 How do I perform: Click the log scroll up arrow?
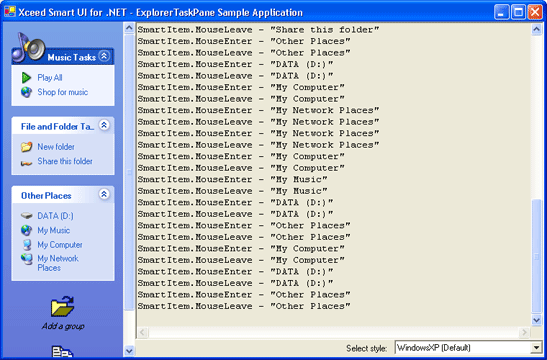pos(537,29)
